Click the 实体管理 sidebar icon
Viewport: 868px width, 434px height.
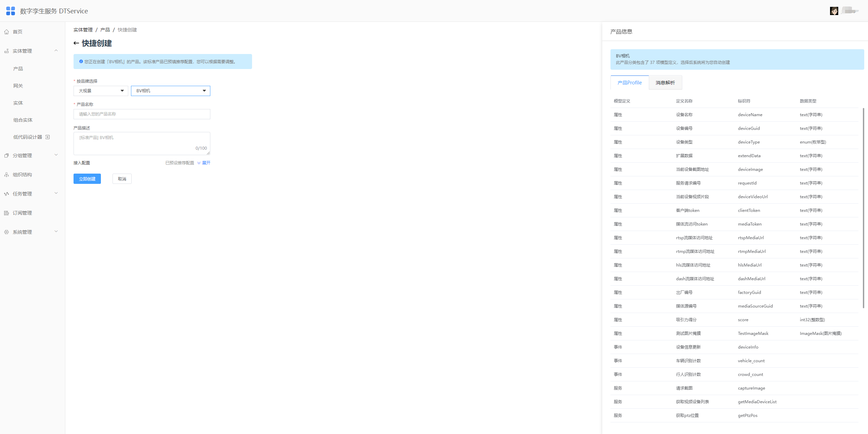click(x=6, y=51)
